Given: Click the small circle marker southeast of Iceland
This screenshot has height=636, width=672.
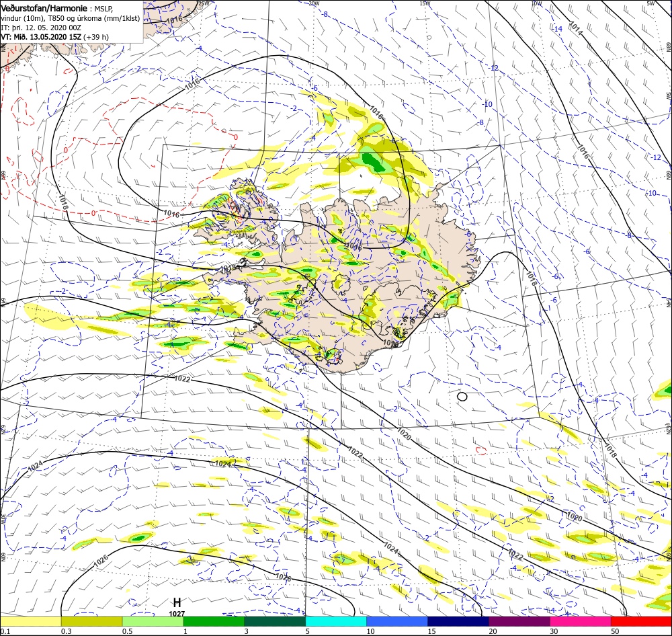Looking at the screenshot, I should (x=462, y=397).
